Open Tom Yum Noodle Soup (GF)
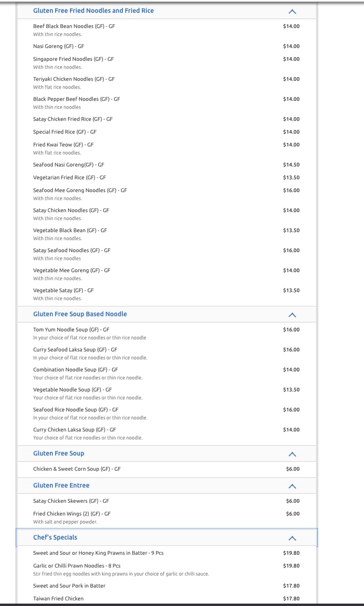The image size is (364, 606). point(71,330)
